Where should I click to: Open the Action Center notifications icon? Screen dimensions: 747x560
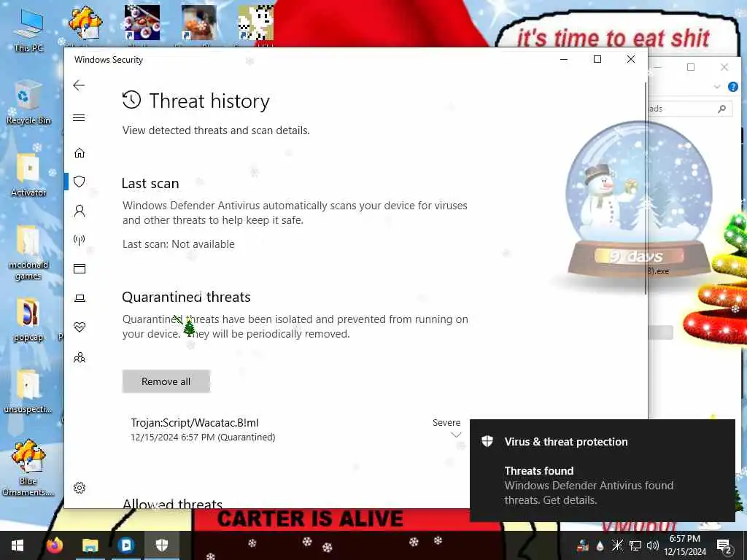pos(724,545)
